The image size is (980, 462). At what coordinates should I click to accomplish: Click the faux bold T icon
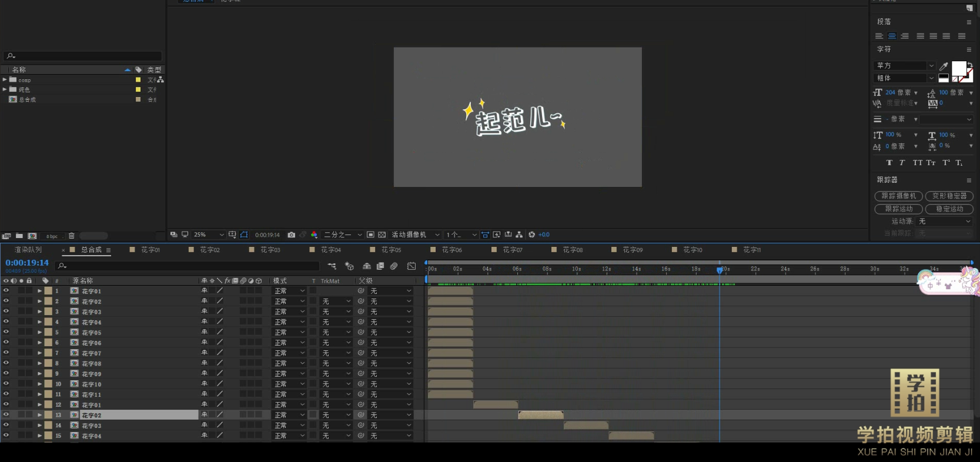(x=889, y=163)
